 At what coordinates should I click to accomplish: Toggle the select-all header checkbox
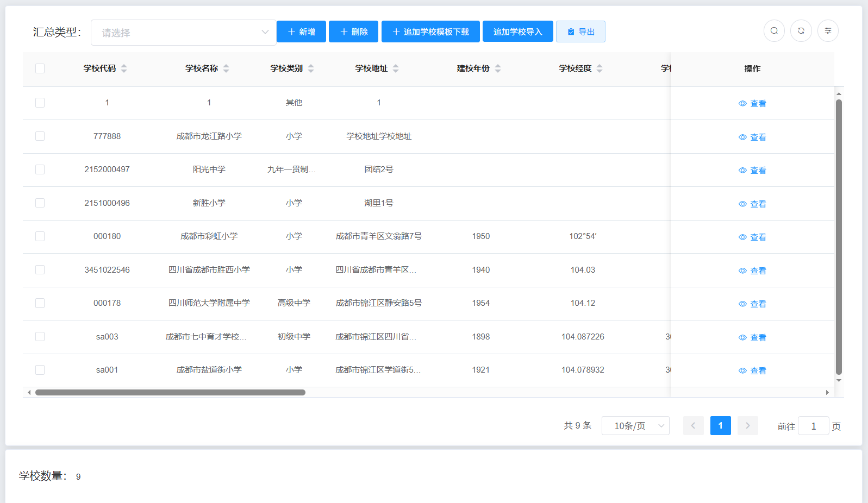tap(40, 68)
